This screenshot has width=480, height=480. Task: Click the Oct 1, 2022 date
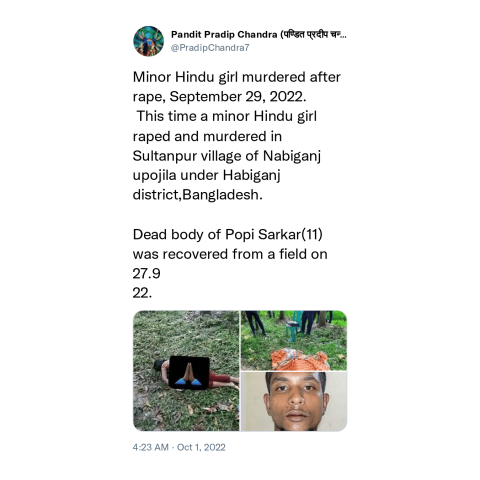(201, 447)
